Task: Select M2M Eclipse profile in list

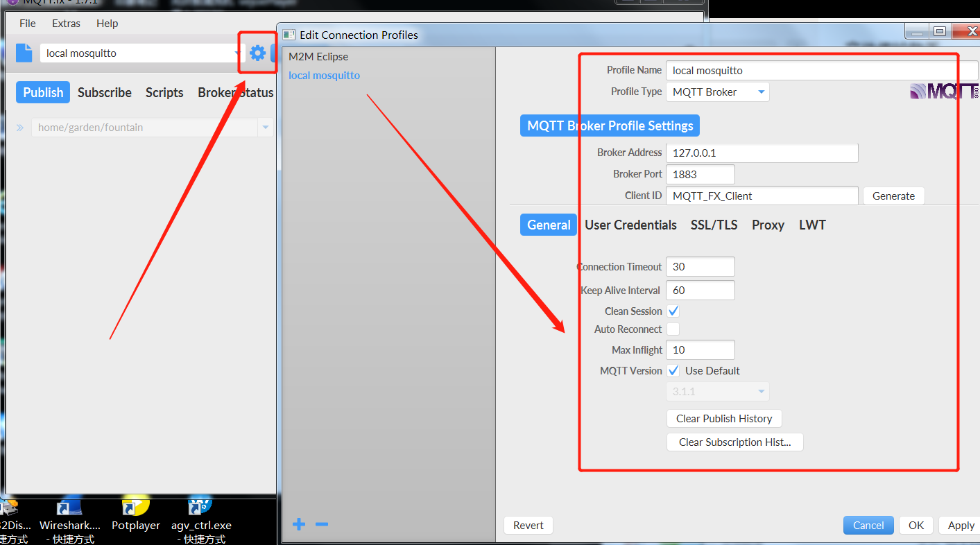Action: pyautogui.click(x=318, y=56)
